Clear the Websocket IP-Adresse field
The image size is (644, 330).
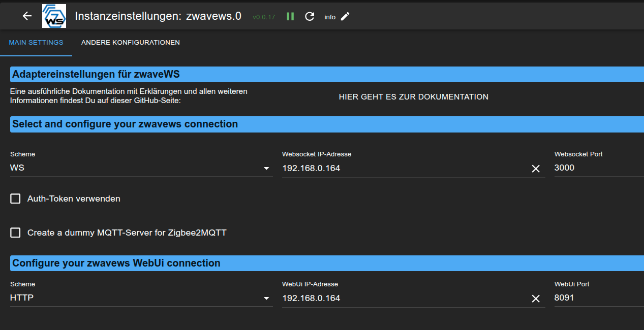pos(535,169)
